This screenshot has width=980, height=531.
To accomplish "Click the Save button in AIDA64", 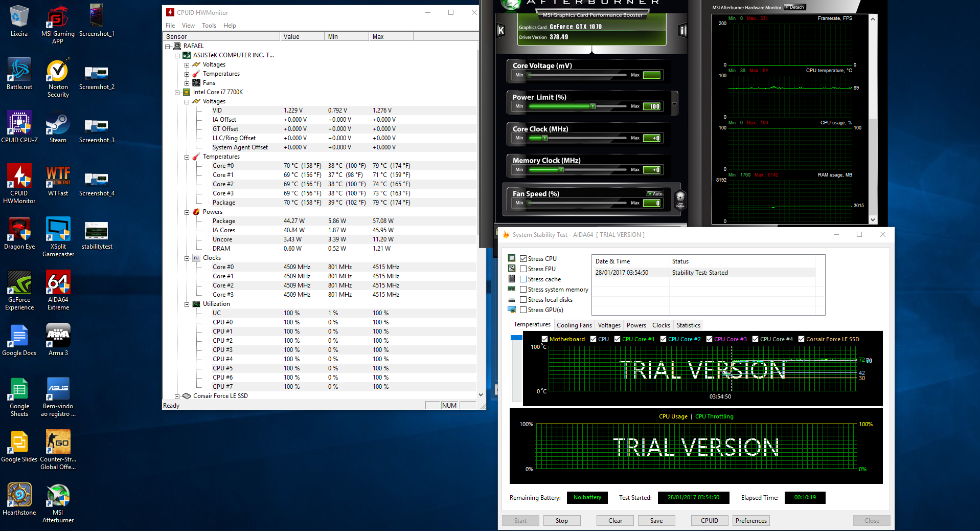I will tap(656, 521).
